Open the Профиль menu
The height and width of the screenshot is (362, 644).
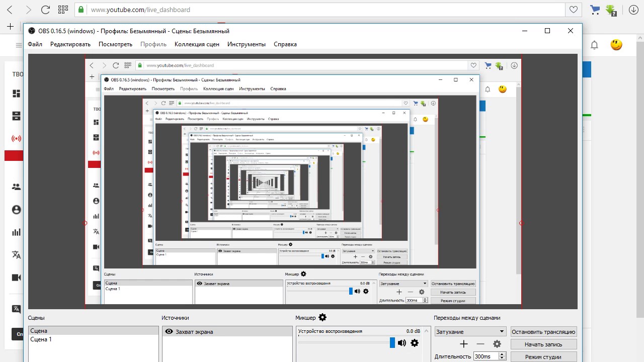[153, 44]
